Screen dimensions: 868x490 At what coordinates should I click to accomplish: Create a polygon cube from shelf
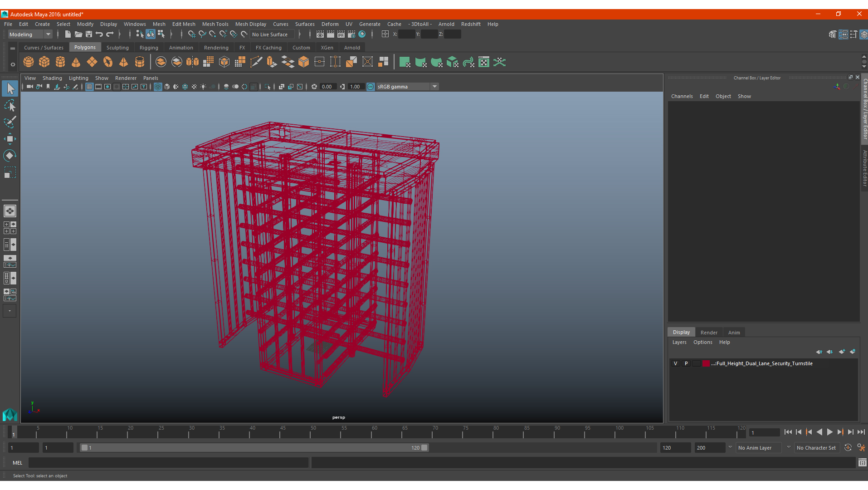click(44, 62)
